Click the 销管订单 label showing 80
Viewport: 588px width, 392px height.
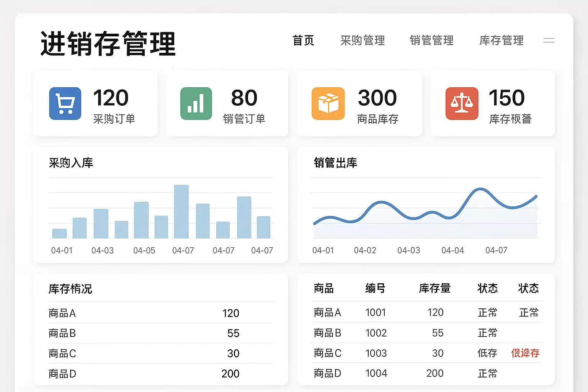(x=244, y=119)
